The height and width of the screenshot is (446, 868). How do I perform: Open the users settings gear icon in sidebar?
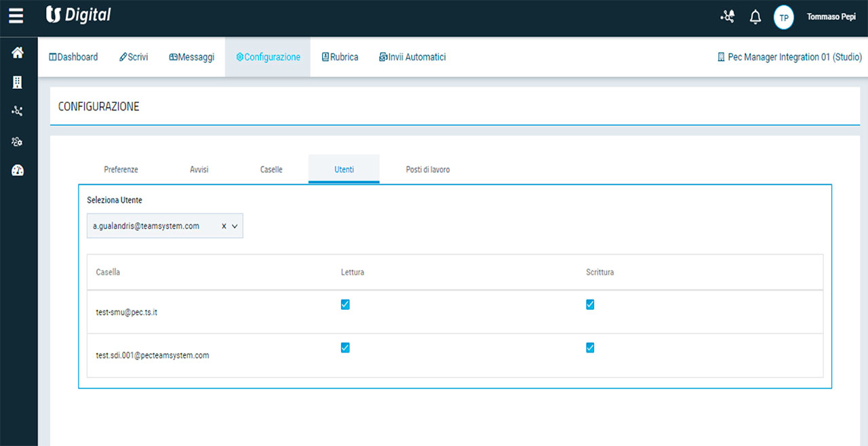tap(18, 141)
